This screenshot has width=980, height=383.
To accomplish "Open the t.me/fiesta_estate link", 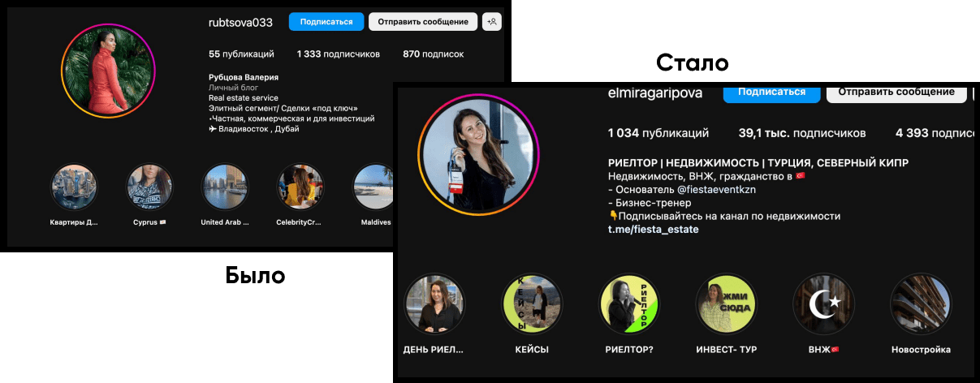I will 653,230.
